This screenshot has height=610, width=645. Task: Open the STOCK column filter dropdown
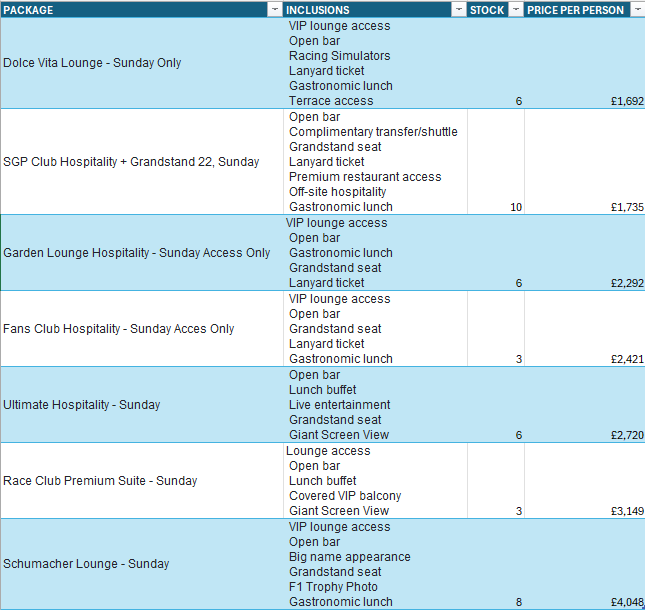pyautogui.click(x=516, y=9)
